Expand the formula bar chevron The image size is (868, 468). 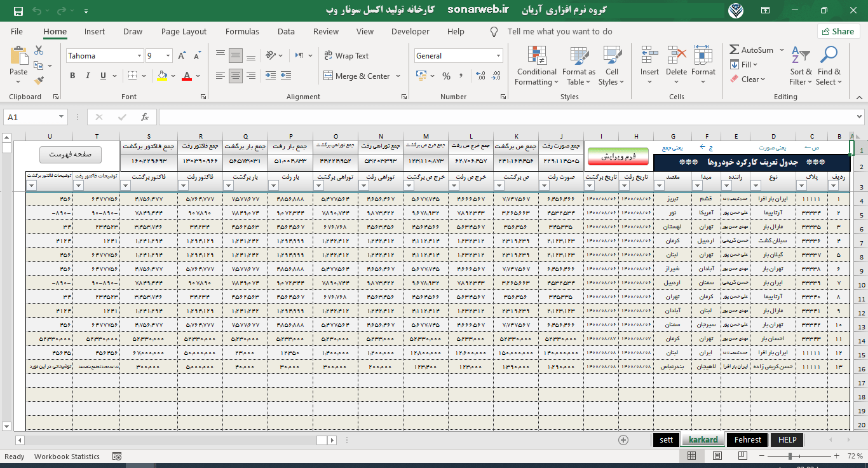tap(858, 117)
